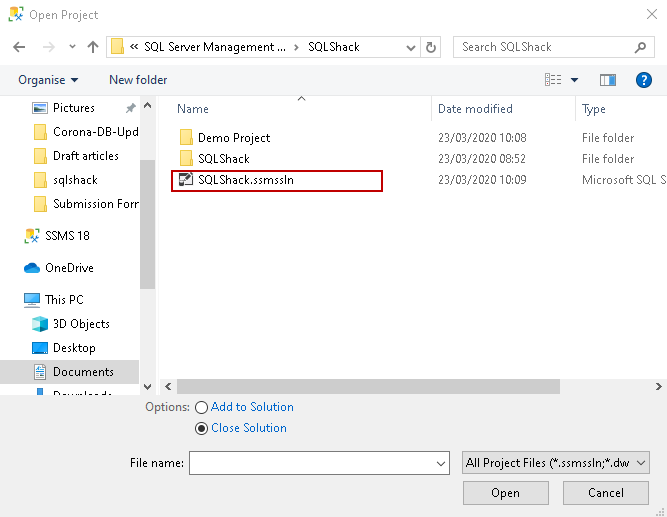
Task: Click the Demo Project folder icon
Action: coord(185,138)
